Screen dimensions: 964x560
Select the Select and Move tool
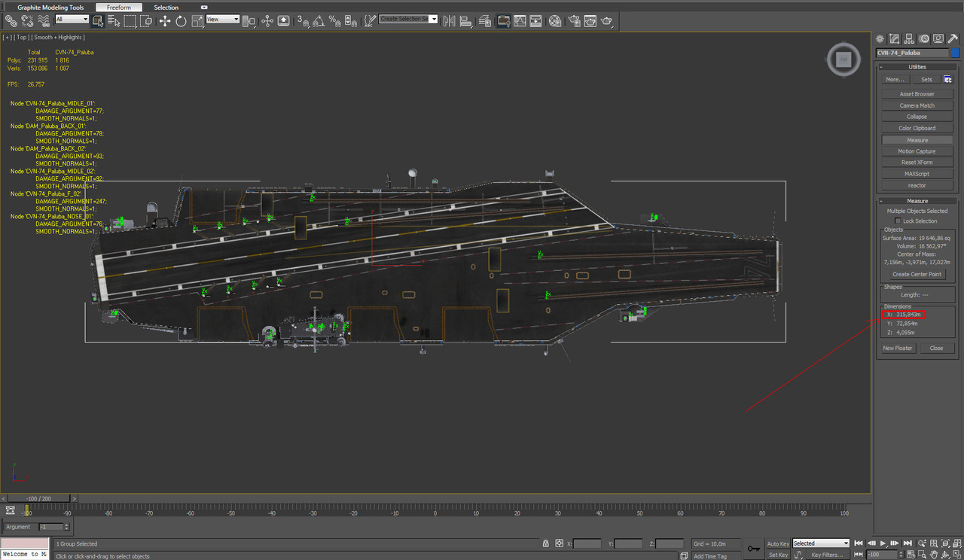point(164,21)
